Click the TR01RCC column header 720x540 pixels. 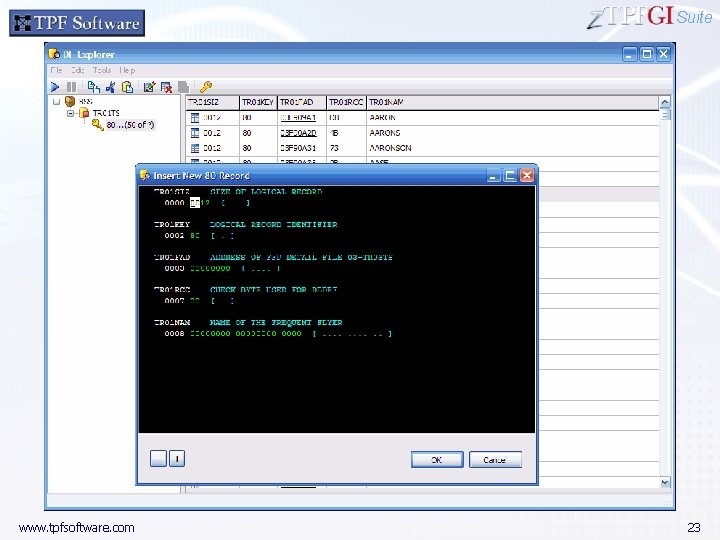pos(346,102)
